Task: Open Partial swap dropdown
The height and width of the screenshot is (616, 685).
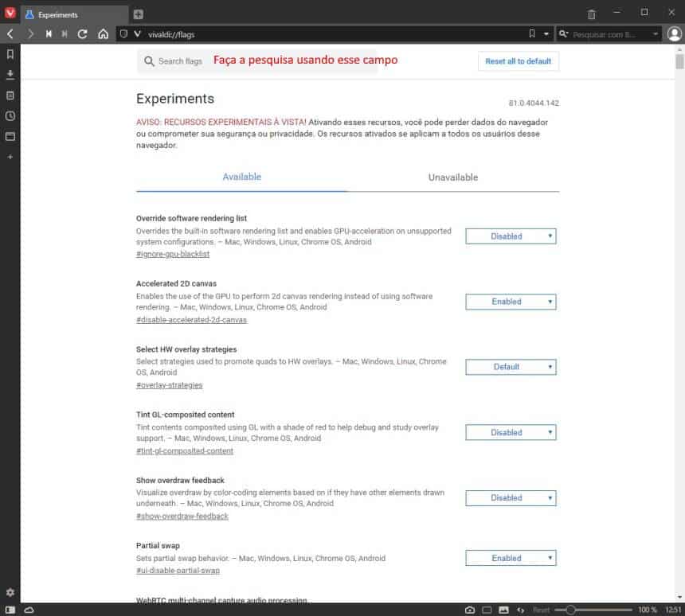Action: click(511, 558)
